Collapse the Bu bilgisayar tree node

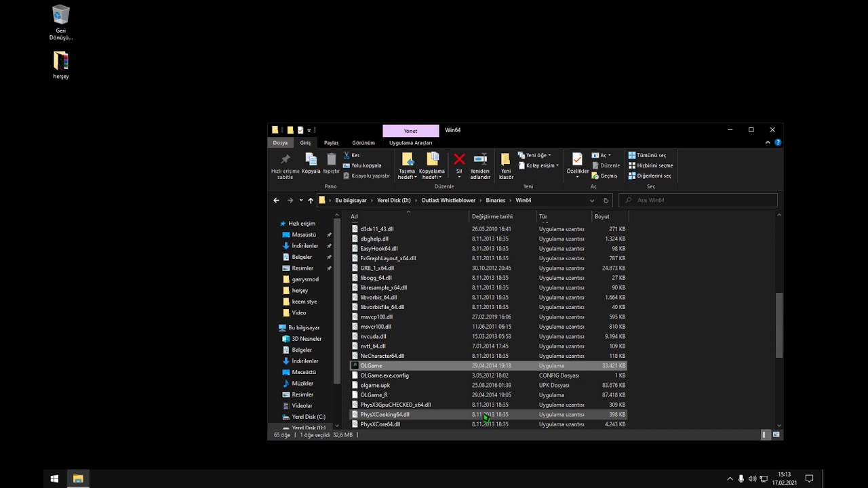[276, 327]
